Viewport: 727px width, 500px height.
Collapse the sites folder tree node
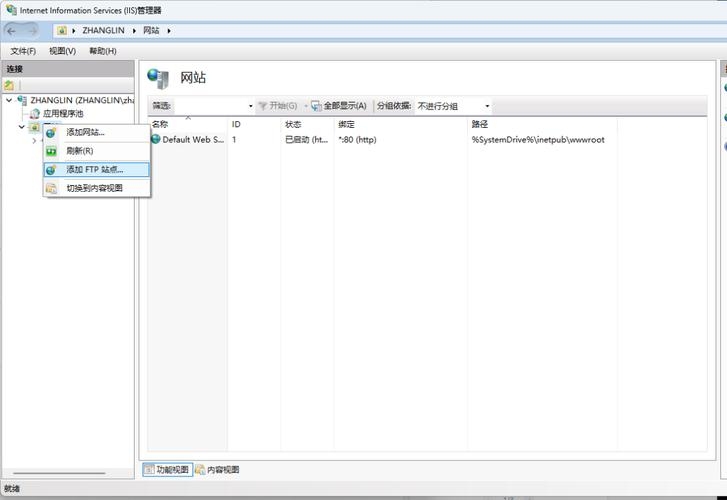(x=21, y=127)
